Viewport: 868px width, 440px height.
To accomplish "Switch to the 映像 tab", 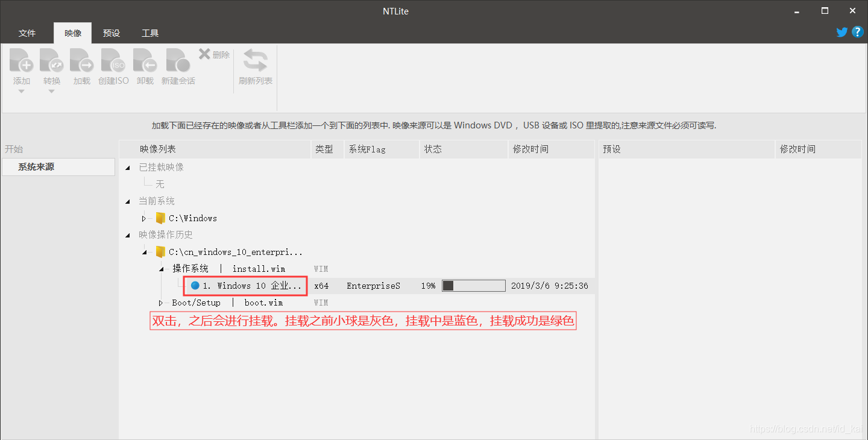I will pos(73,33).
